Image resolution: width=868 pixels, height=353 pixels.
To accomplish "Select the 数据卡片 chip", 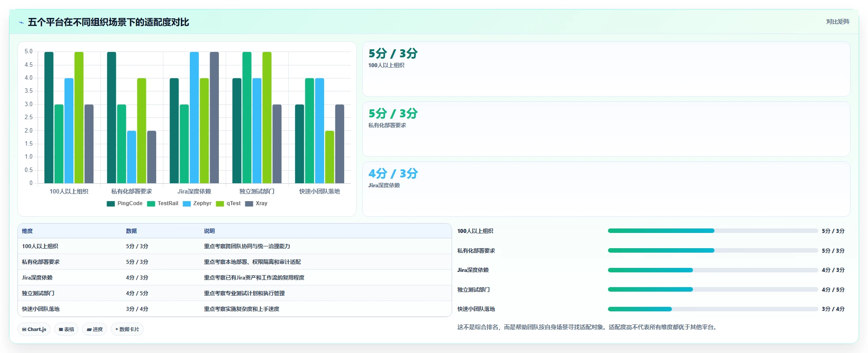I will pos(127,329).
